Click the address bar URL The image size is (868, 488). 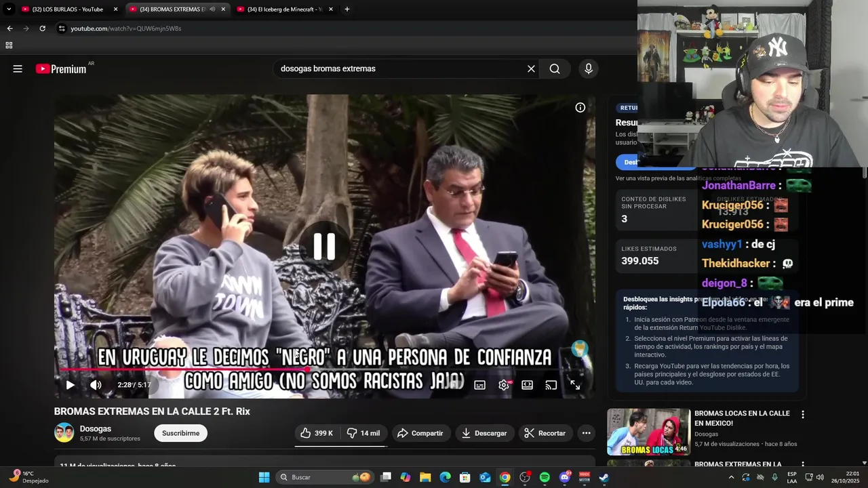126,28
